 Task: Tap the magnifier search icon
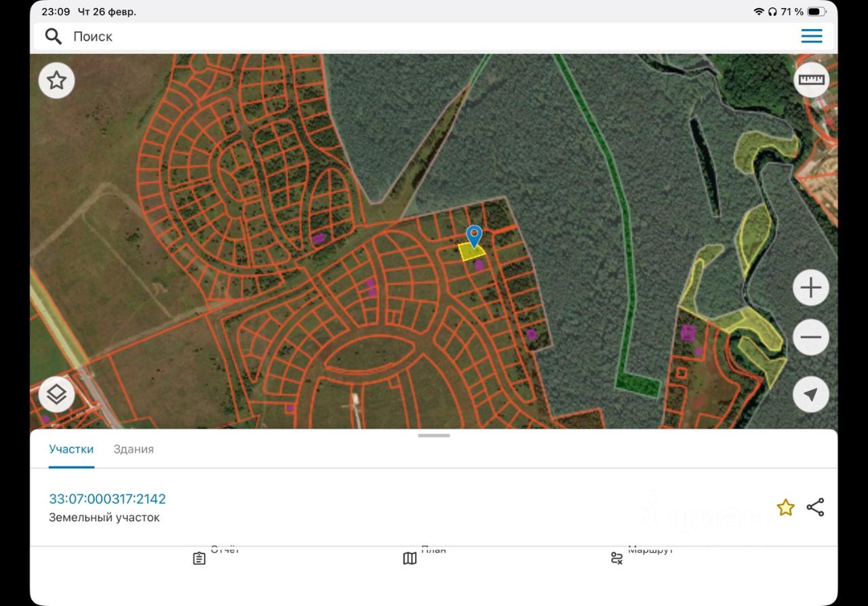(54, 36)
